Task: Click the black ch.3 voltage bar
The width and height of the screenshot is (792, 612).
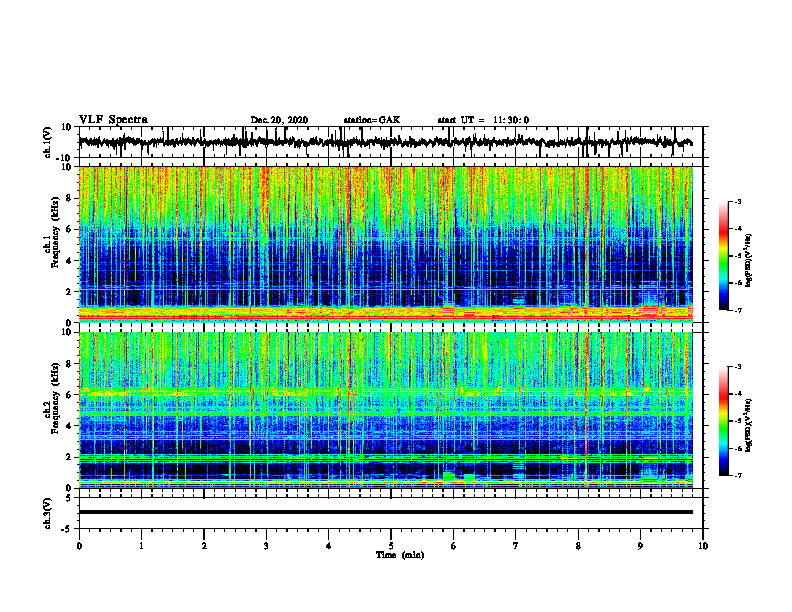Action: click(x=386, y=512)
